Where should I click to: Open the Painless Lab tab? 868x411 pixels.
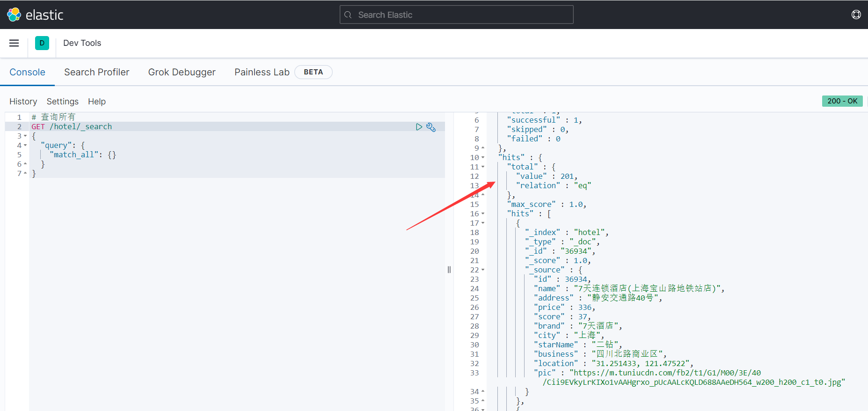tap(262, 72)
